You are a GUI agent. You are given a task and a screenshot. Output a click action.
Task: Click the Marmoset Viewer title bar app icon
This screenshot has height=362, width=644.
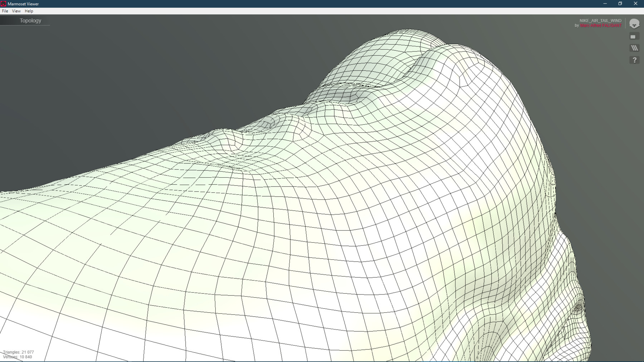point(4,4)
